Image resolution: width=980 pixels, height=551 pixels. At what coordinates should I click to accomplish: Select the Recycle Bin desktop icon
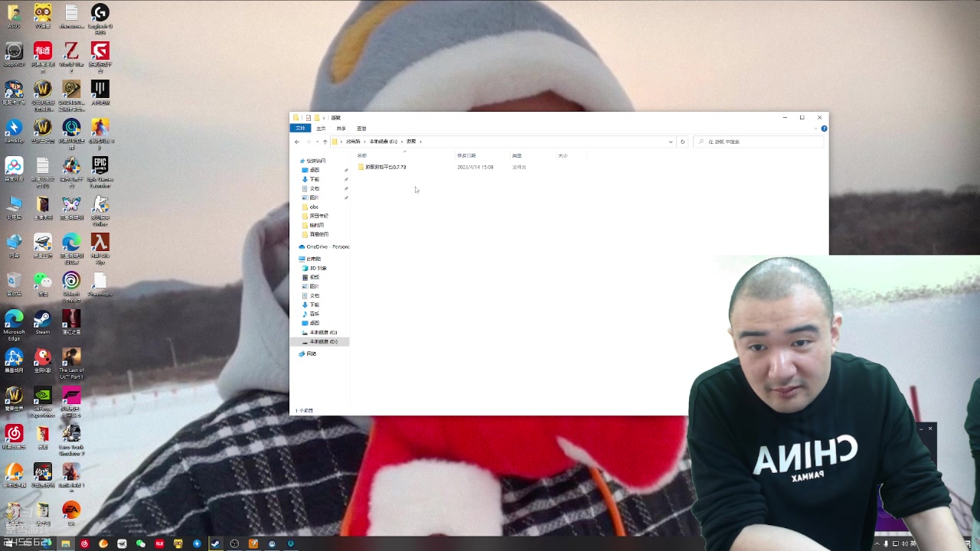tap(14, 284)
